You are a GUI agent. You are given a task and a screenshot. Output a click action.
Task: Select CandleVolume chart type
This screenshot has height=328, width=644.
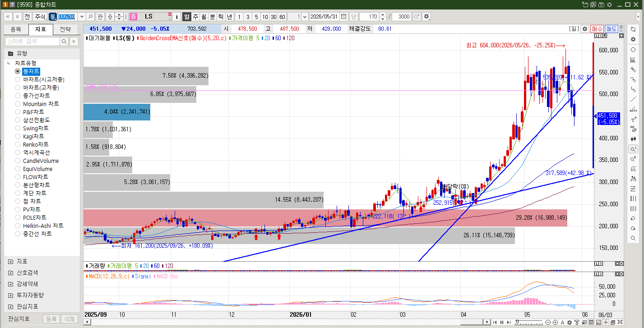[37, 161]
